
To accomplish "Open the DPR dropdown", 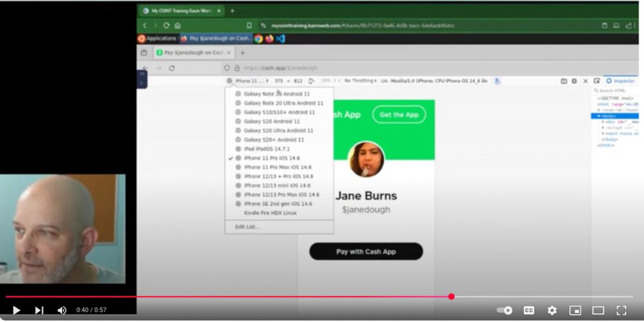I will (x=330, y=81).
